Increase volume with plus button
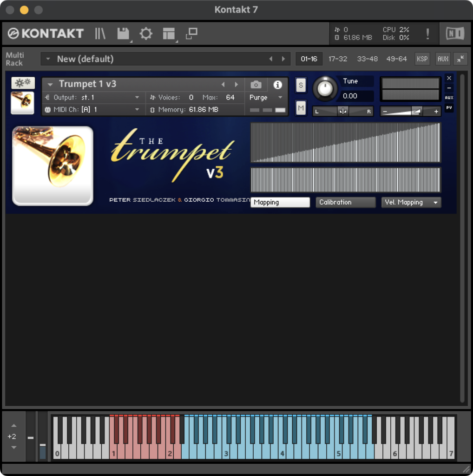The image size is (473, 476). (x=436, y=112)
